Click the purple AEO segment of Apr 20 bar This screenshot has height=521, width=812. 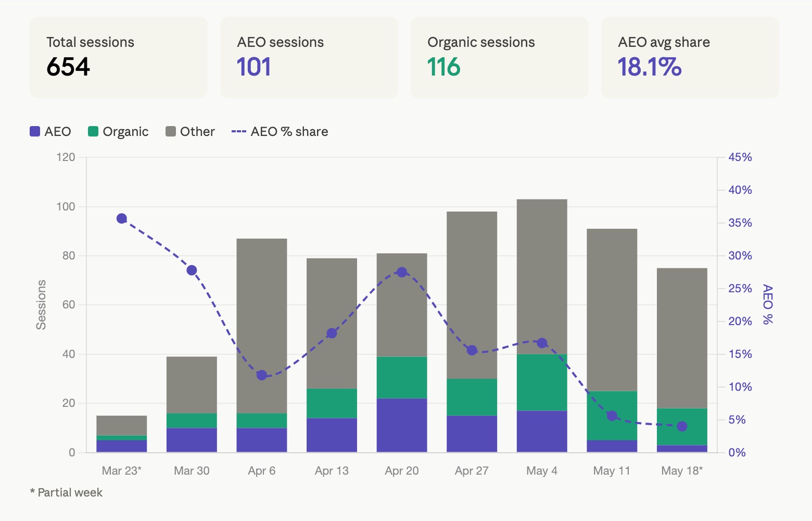pyautogui.click(x=402, y=425)
